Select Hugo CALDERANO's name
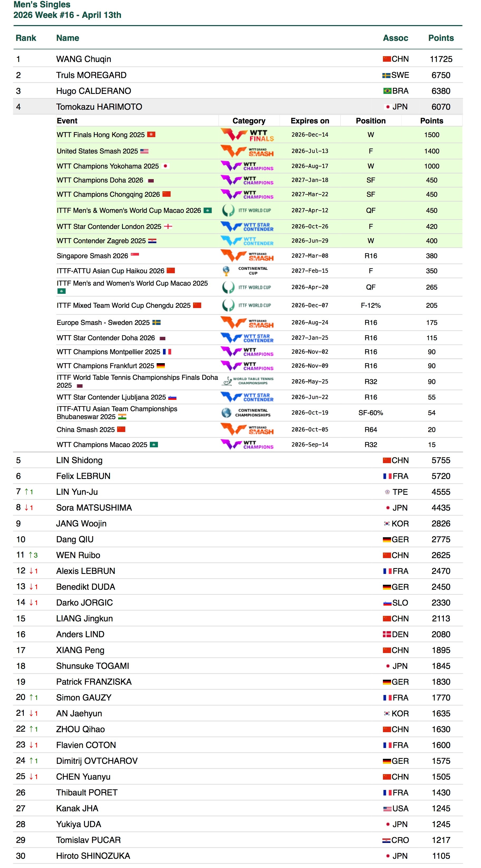Screen dimensions: 481x868 93,91
